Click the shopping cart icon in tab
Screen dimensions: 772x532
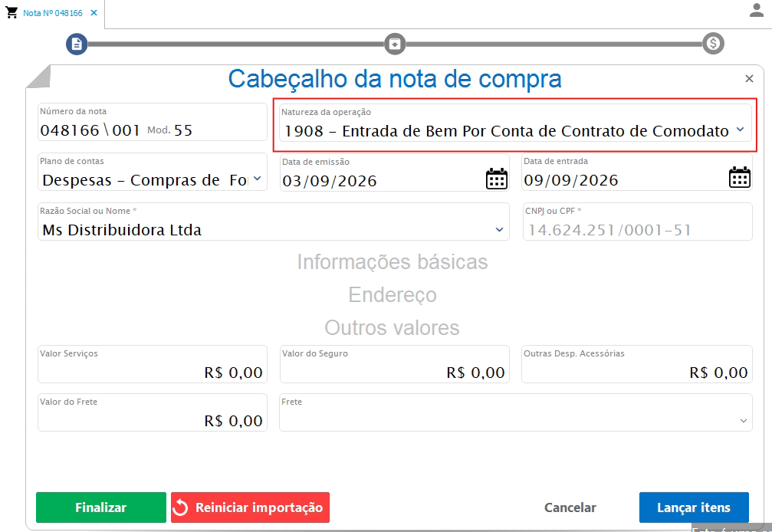[x=11, y=12]
